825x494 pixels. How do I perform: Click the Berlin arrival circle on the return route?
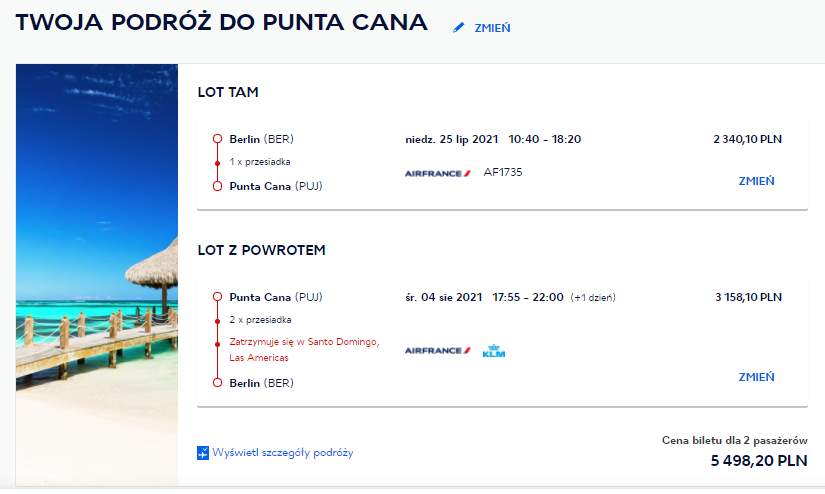click(x=217, y=382)
